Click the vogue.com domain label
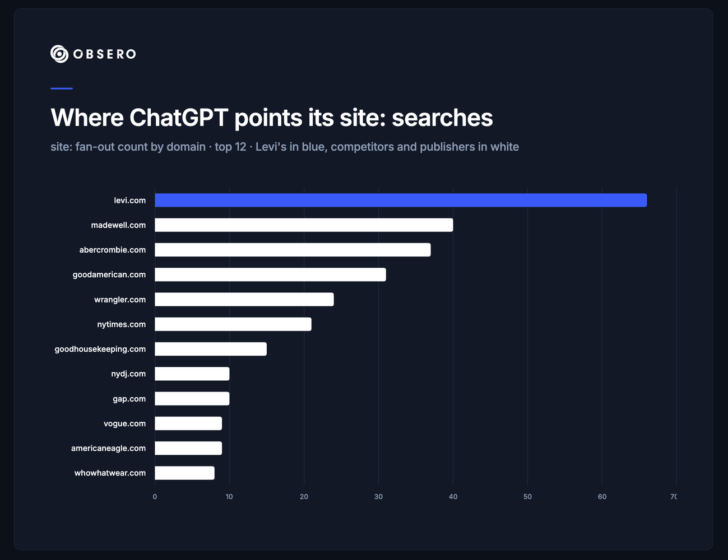 coord(125,423)
